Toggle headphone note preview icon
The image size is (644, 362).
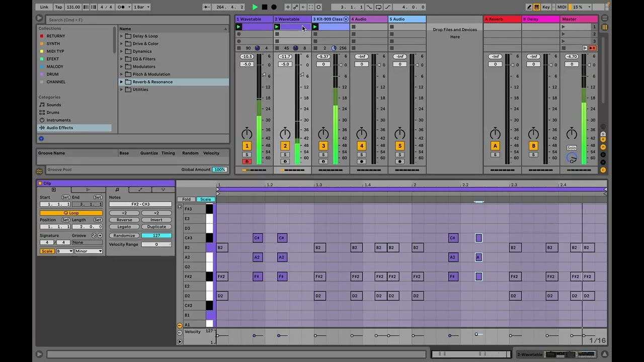tap(180, 207)
